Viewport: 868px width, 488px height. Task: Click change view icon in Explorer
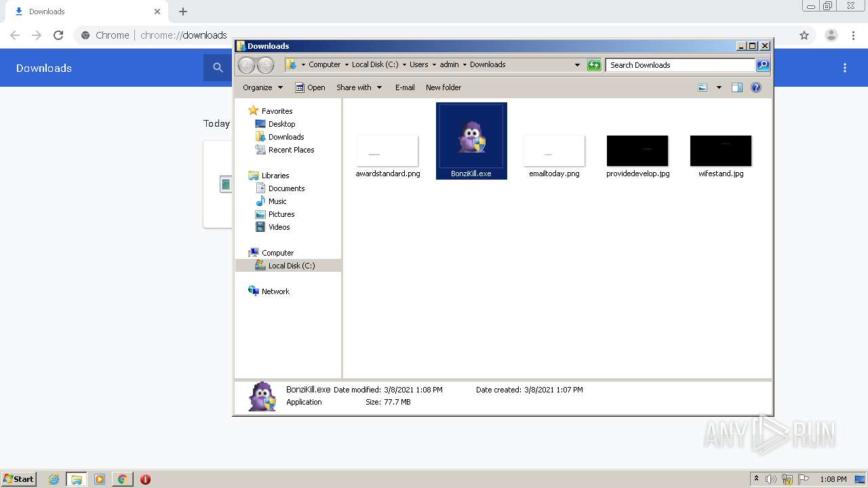[703, 87]
